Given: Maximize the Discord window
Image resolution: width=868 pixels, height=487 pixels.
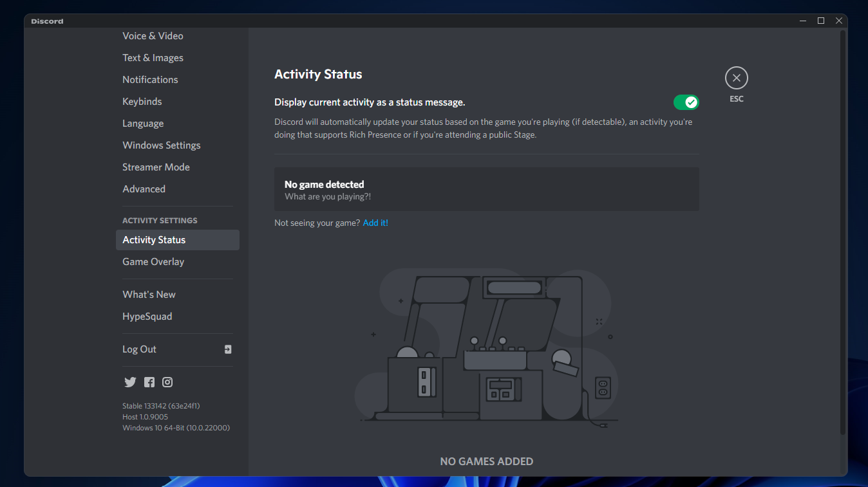Looking at the screenshot, I should 821,21.
